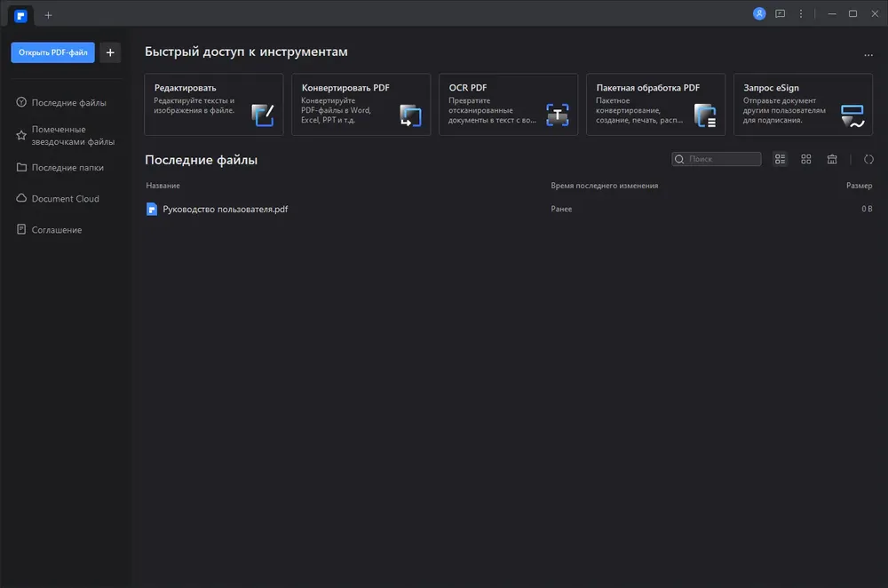This screenshot has height=588, width=888.
Task: Open a new tab with plus icon in title bar
Action: [x=48, y=16]
